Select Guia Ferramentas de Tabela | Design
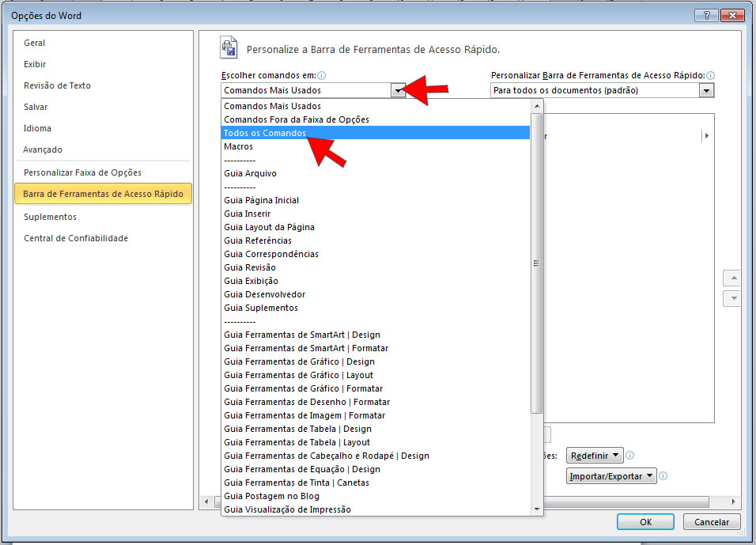Viewport: 756px width, 545px height. click(376, 429)
